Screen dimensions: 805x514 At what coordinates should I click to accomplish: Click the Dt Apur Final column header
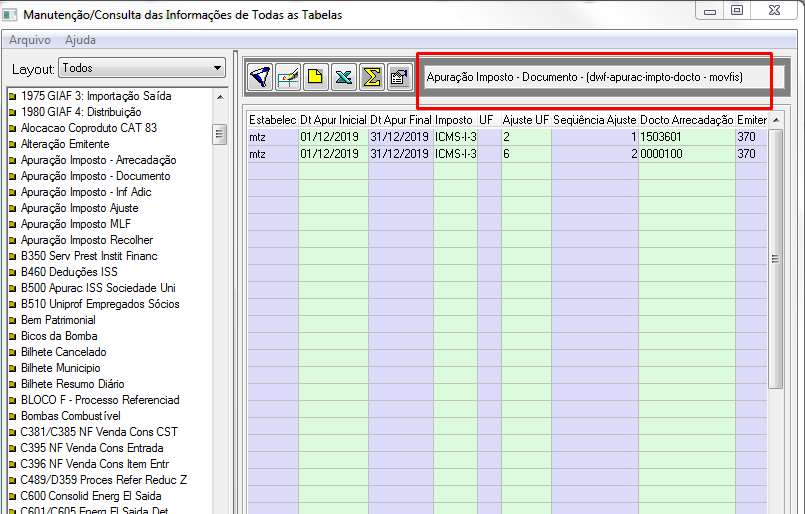401,120
